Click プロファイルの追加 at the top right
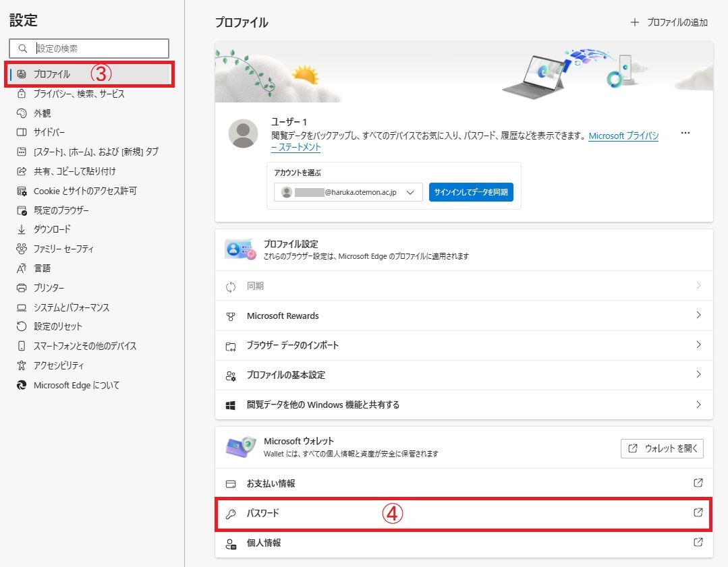Image resolution: width=728 pixels, height=567 pixels. [x=669, y=22]
